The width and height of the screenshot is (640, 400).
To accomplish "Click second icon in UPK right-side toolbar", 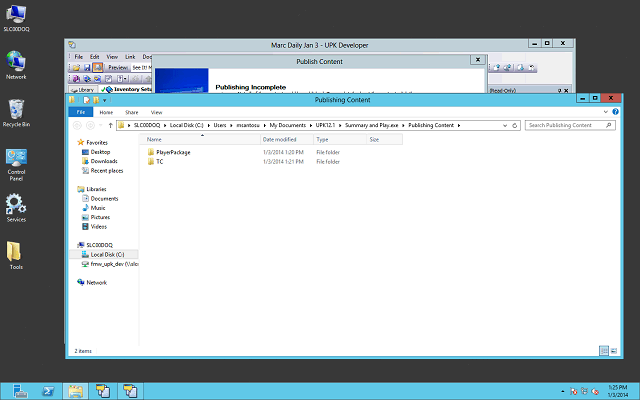I will point(507,68).
